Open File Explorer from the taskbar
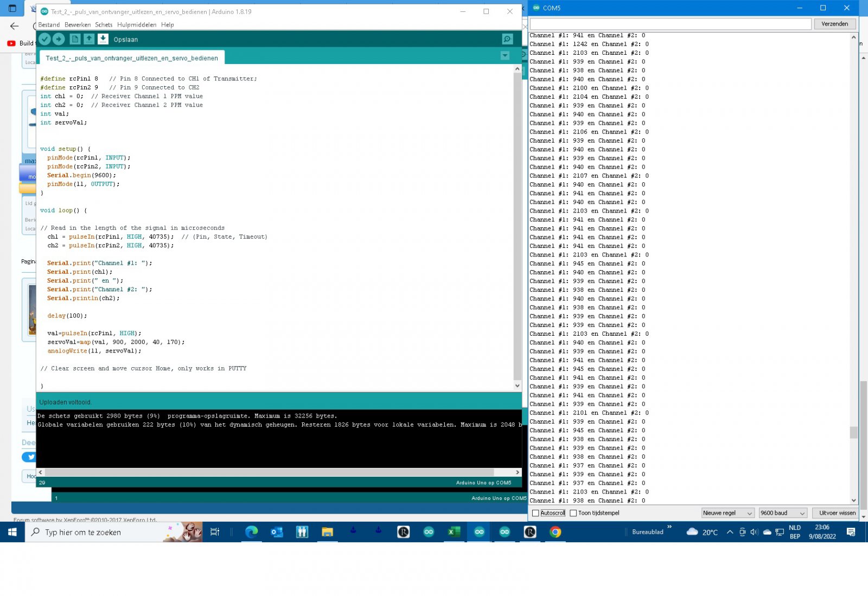Viewport: 868px width, 596px height. (327, 532)
